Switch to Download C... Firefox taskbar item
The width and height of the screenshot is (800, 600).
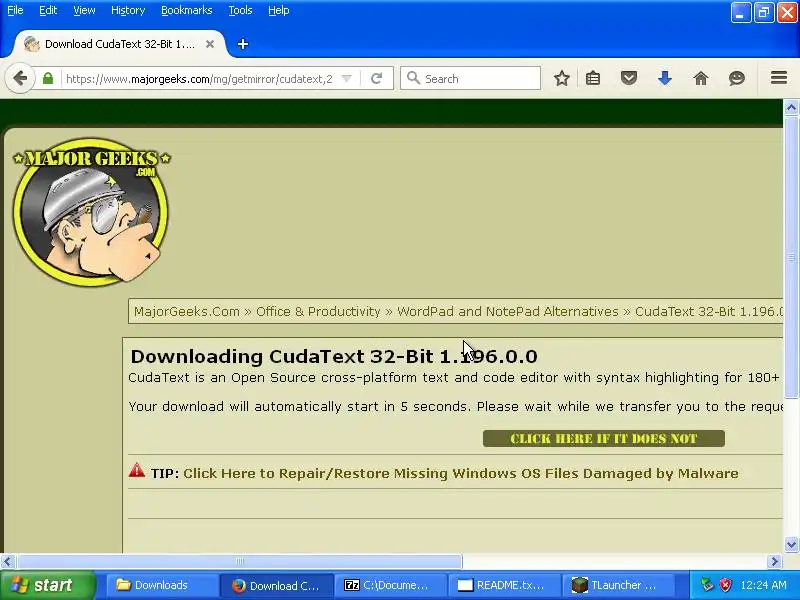(277, 585)
